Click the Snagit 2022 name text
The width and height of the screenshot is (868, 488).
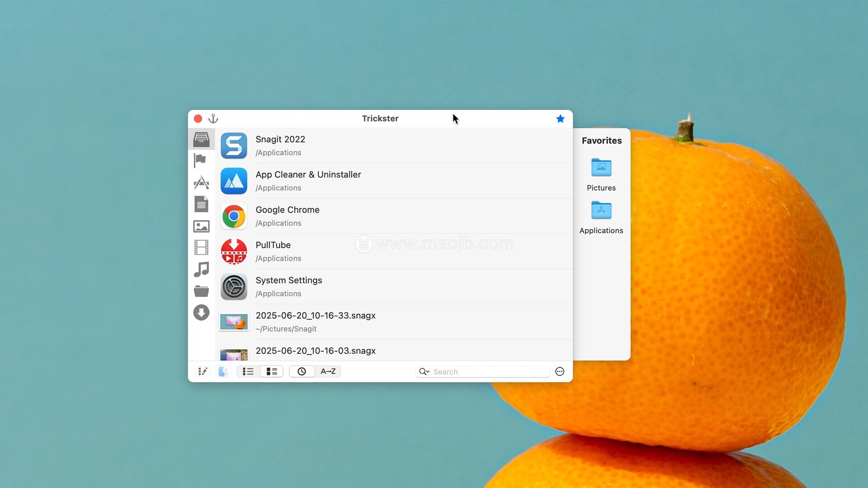tap(280, 139)
